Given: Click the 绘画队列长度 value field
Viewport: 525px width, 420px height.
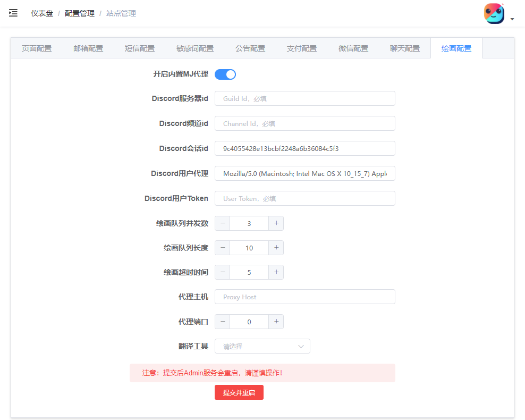Looking at the screenshot, I should tap(249, 248).
